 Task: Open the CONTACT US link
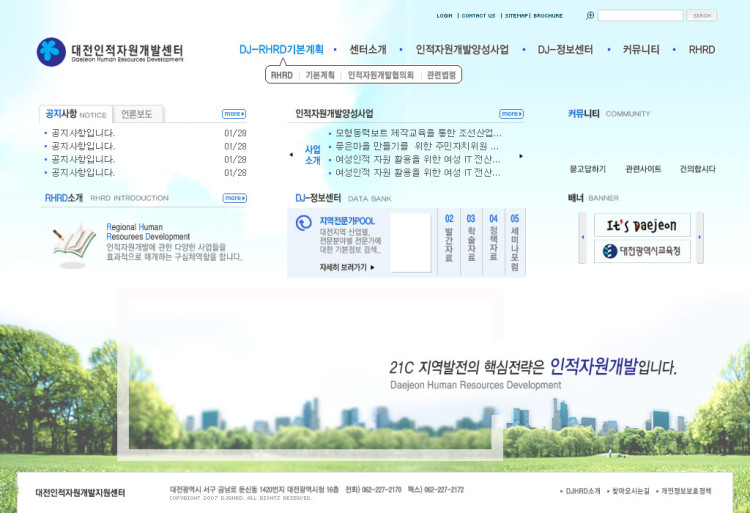point(478,16)
